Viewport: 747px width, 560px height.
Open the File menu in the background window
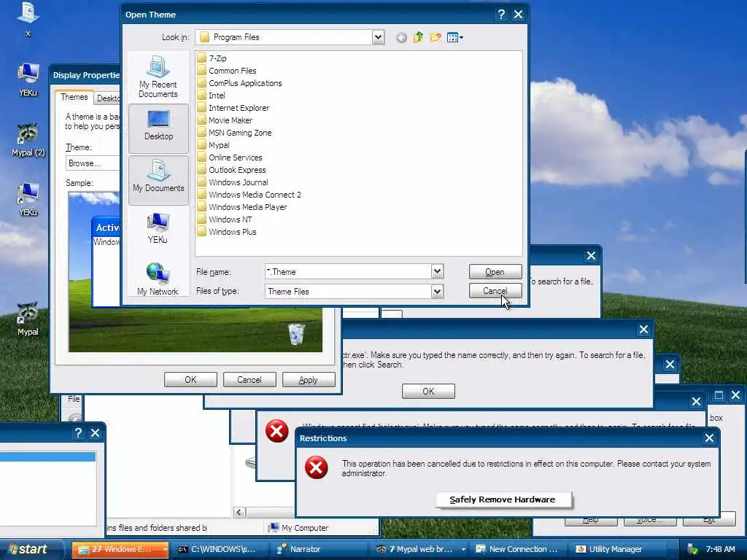coord(74,399)
